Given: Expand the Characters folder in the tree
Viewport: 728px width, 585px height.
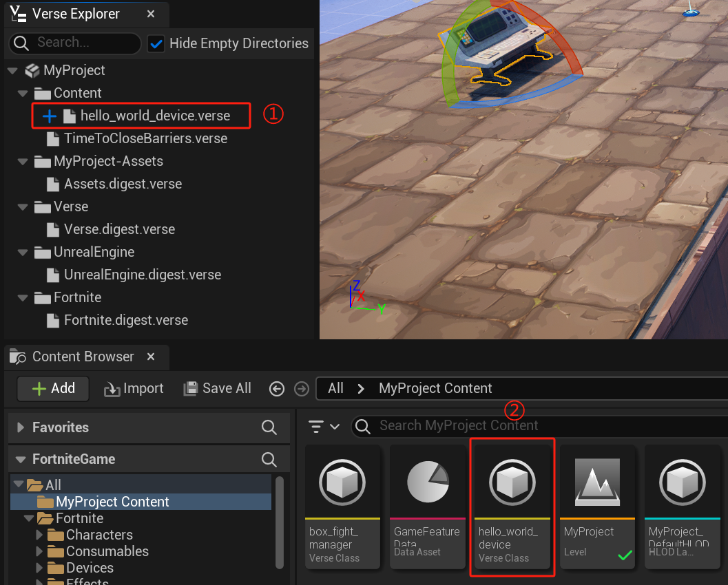Looking at the screenshot, I should (41, 535).
